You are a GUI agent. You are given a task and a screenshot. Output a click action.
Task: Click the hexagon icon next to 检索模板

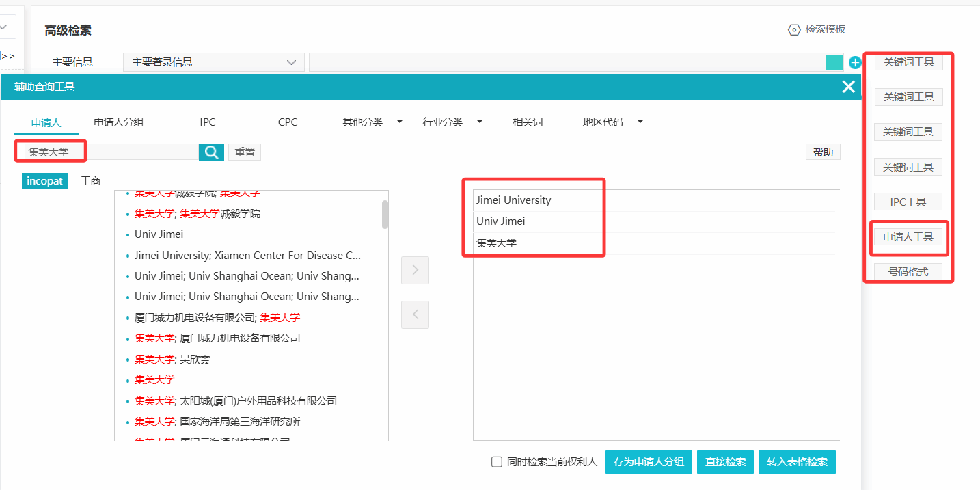794,29
